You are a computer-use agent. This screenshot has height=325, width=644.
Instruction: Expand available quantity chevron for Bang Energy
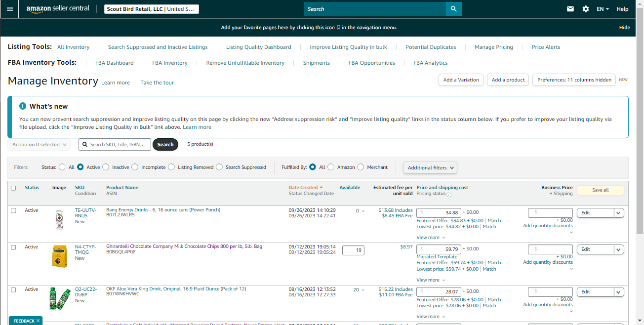[x=363, y=211]
